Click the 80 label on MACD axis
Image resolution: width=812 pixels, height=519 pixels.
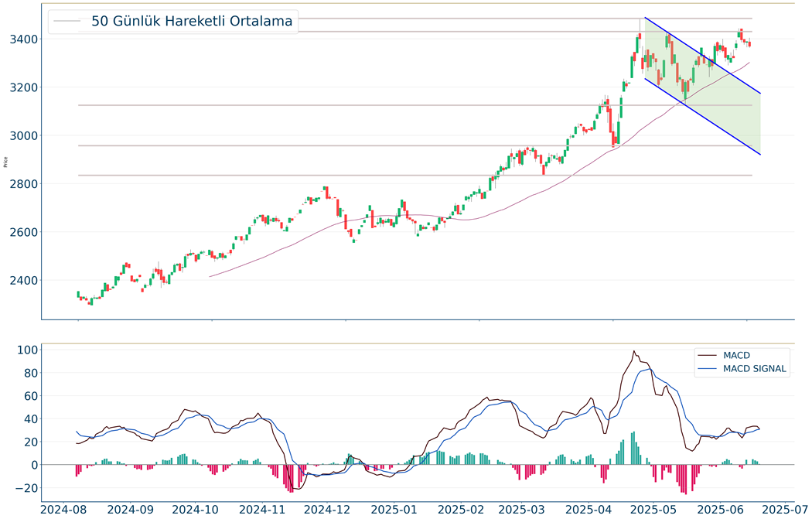(31, 373)
